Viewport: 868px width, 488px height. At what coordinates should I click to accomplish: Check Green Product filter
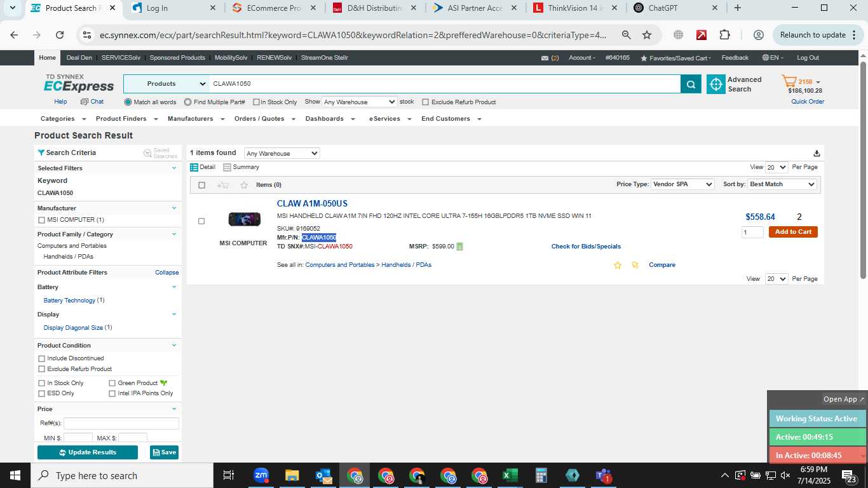(112, 383)
